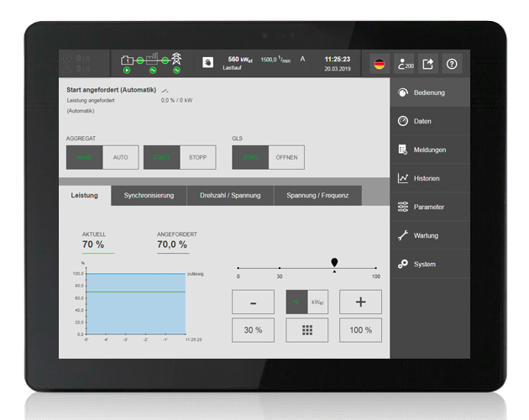This screenshot has width=529, height=420.
Task: Set power to 100 % preset
Action: [361, 330]
